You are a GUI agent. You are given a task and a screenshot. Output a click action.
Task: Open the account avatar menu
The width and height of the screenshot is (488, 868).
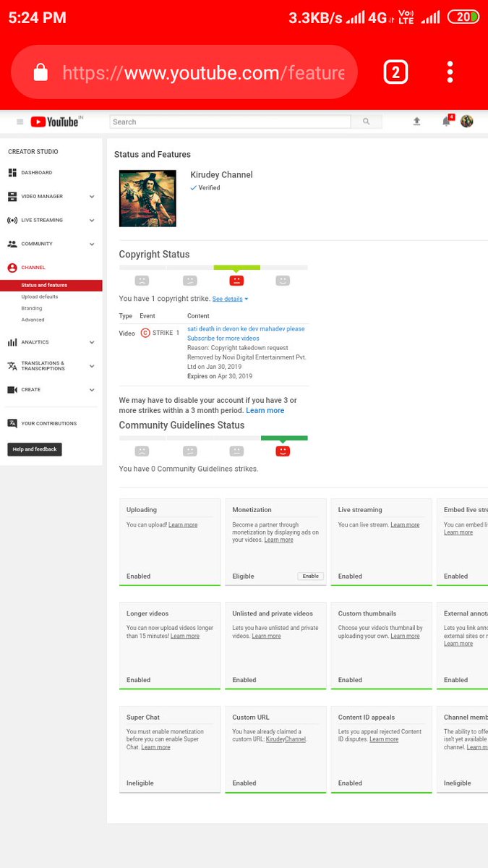point(467,121)
